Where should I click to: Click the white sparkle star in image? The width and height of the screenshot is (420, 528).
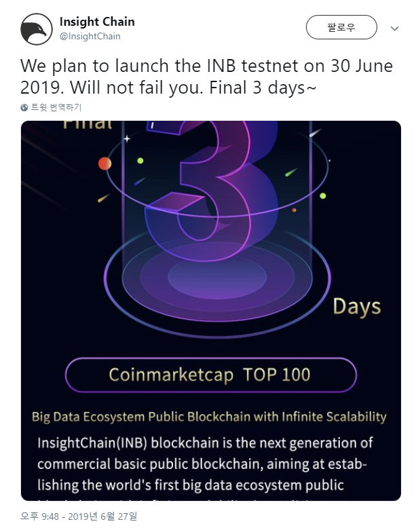click(127, 138)
